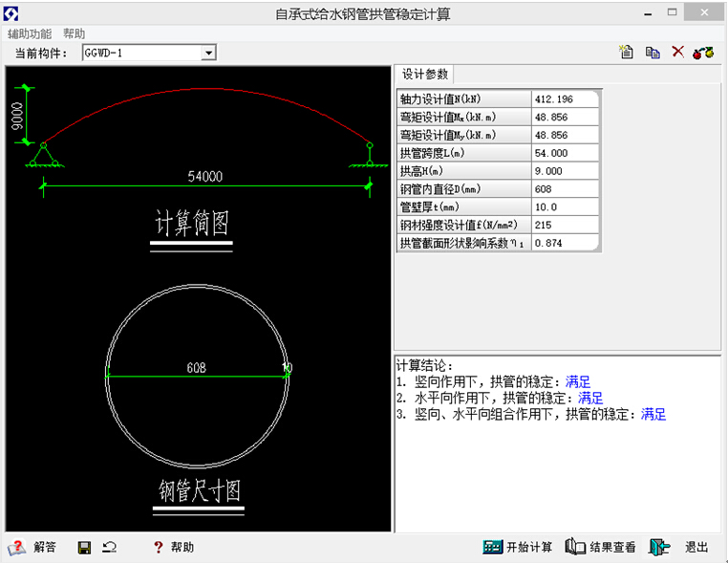Open the 帮助 menu in menu bar

point(74,33)
